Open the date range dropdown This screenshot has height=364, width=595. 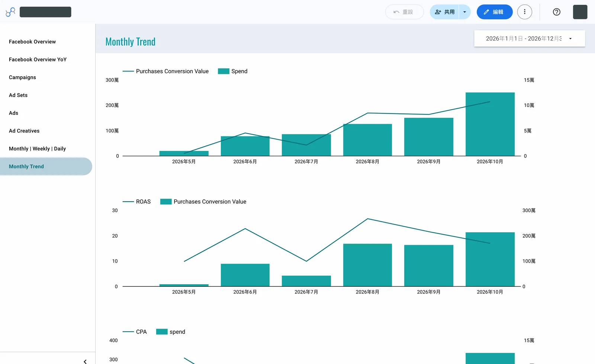pyautogui.click(x=530, y=39)
